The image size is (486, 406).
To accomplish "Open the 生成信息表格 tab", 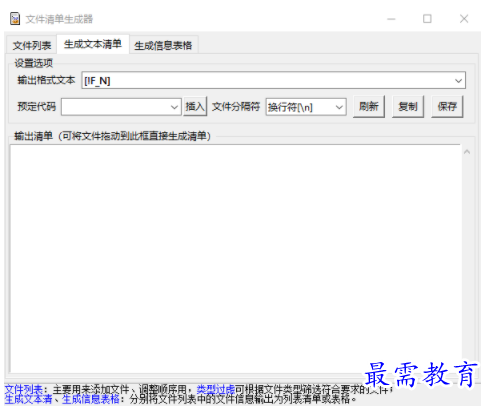I will click(x=163, y=45).
